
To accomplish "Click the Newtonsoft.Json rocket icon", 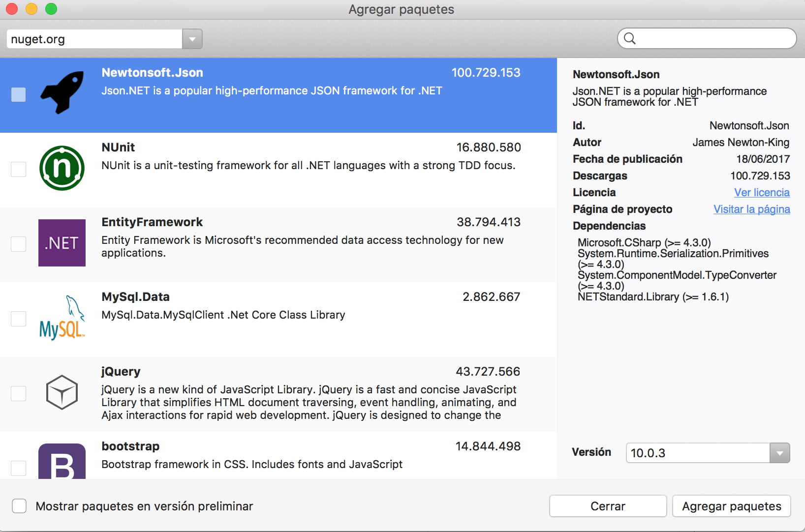I will coord(62,93).
